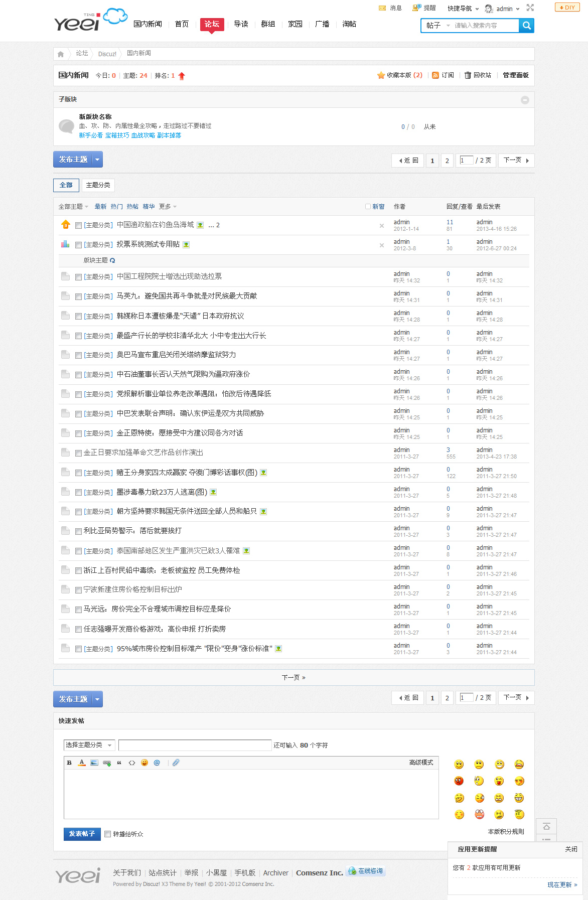Insert the first smiling face emoticon
Screen dimensions: 588x900
coord(459,764)
